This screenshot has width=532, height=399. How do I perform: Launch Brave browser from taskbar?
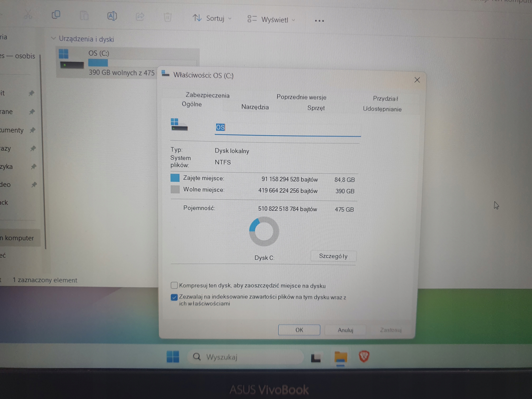coord(364,356)
